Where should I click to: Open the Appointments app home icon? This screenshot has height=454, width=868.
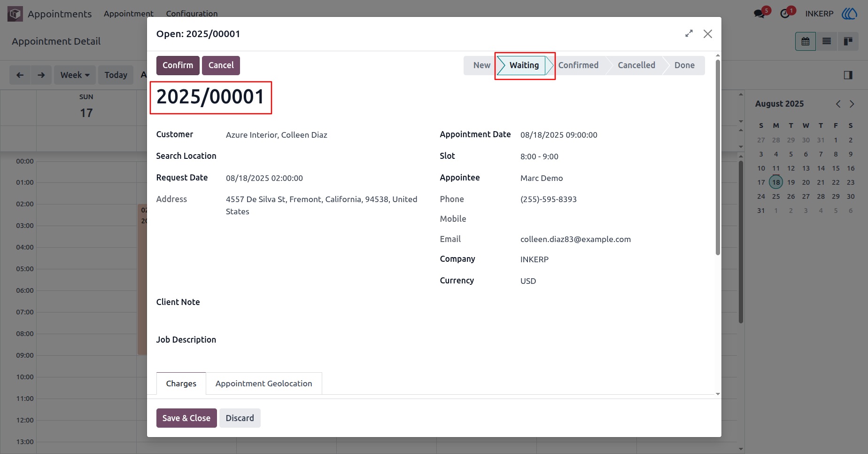(15, 14)
